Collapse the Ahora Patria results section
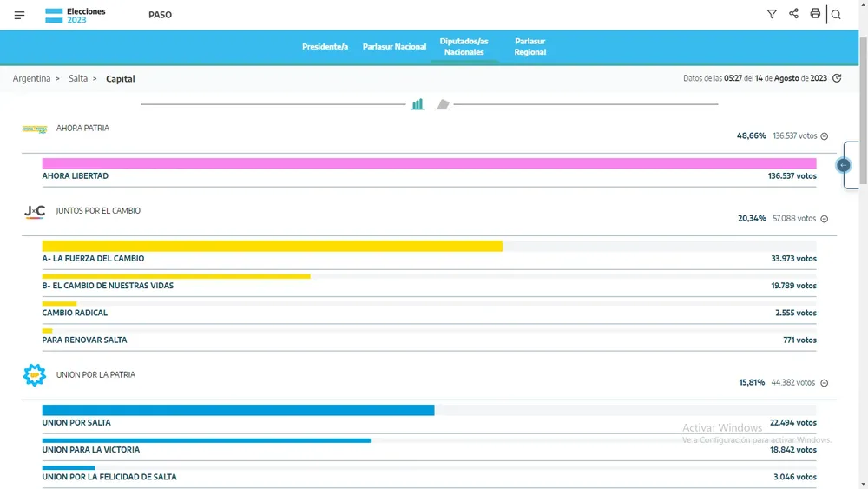Viewport: 868px width, 489px height. [x=824, y=136]
